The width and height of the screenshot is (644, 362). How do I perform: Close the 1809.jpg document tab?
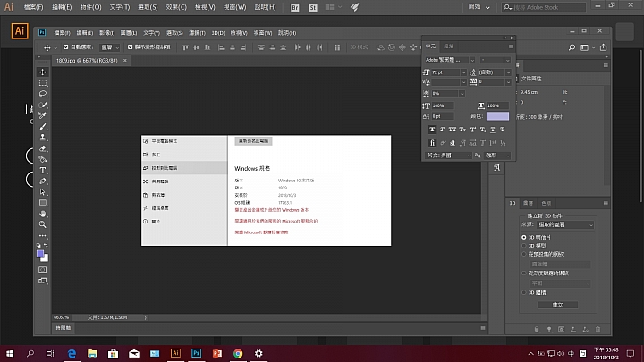pyautogui.click(x=125, y=61)
